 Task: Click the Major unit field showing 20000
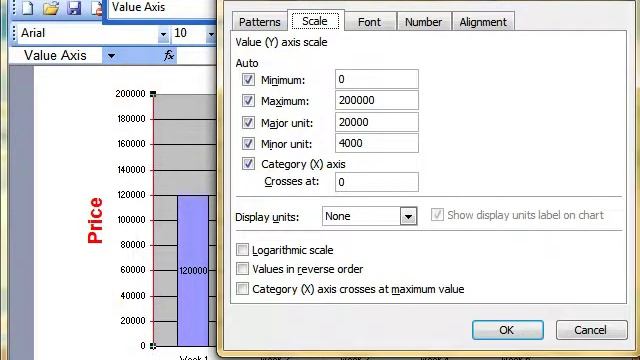pyautogui.click(x=377, y=122)
